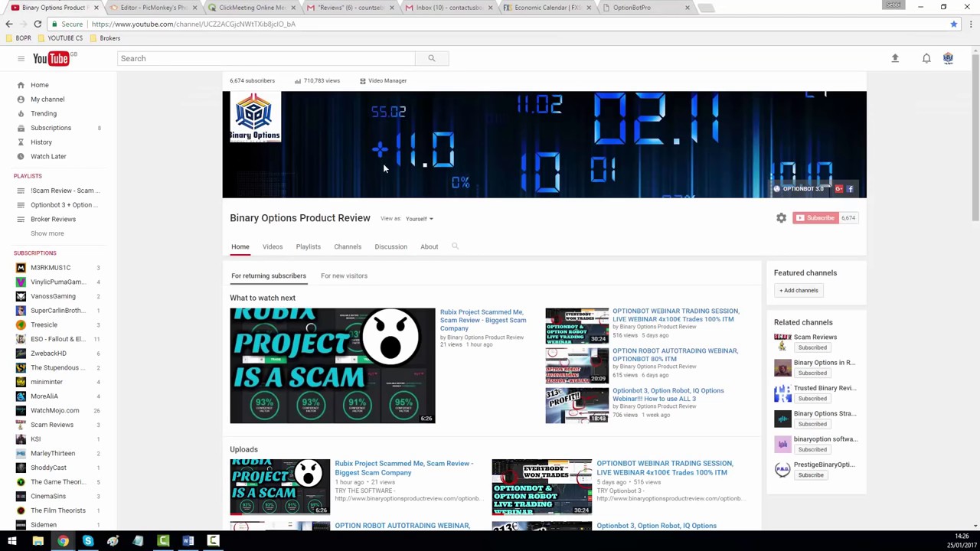Select For new visitors tab
Image resolution: width=980 pixels, height=551 pixels.
(344, 275)
